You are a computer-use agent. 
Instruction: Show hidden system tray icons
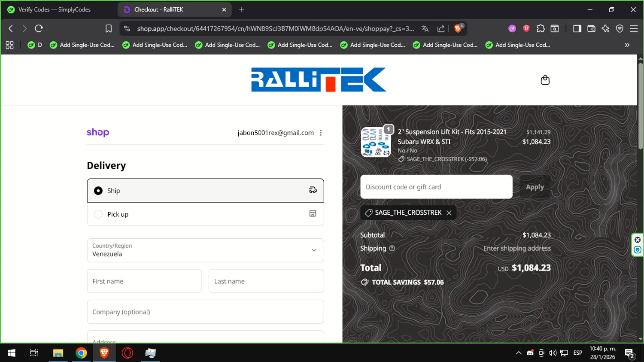click(x=519, y=353)
